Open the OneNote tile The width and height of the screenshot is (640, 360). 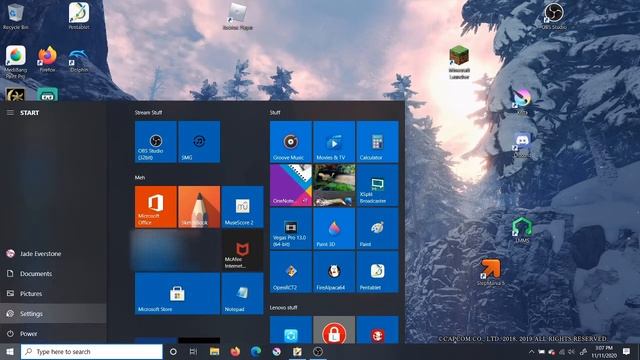[x=291, y=185]
